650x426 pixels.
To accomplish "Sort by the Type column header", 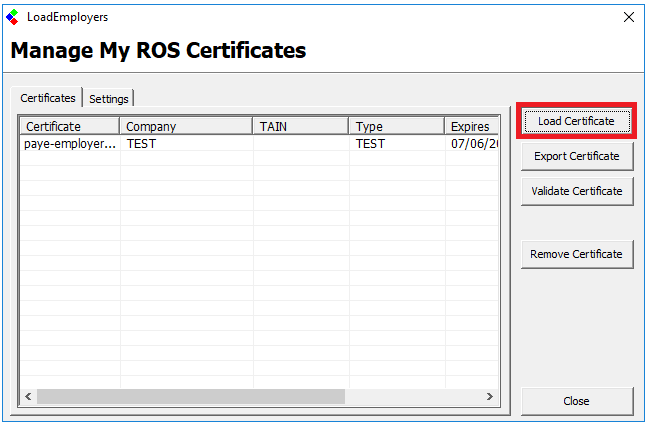I will (396, 126).
